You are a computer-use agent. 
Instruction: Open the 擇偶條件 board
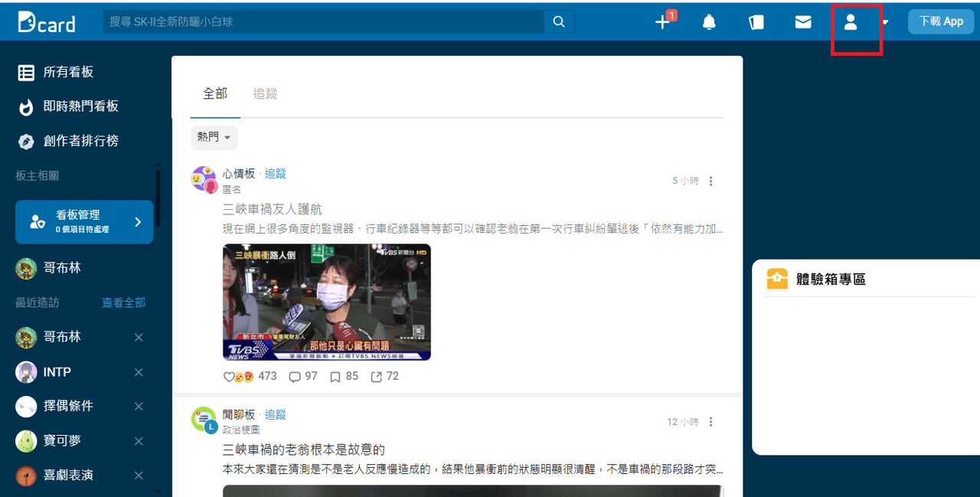pos(54,407)
